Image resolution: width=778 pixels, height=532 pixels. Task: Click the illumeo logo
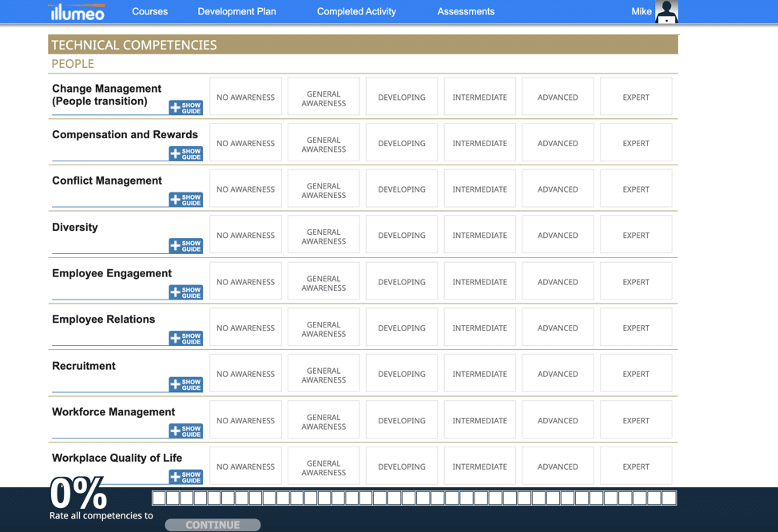coord(77,12)
